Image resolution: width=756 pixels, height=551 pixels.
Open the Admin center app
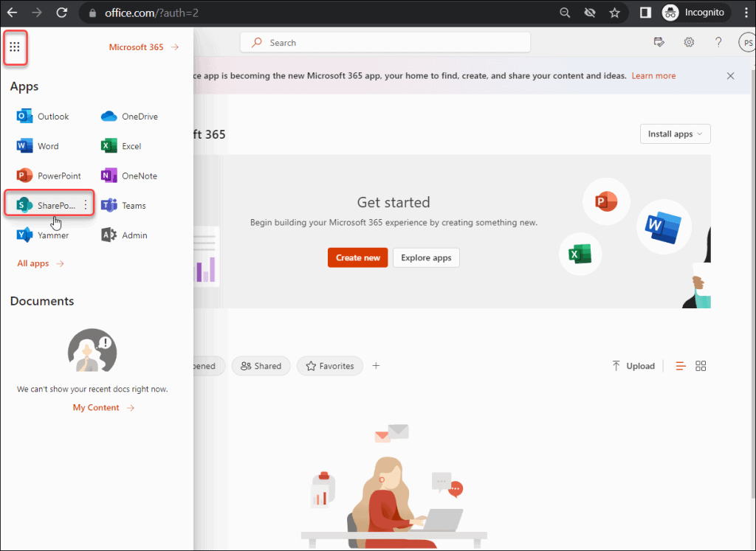124,235
